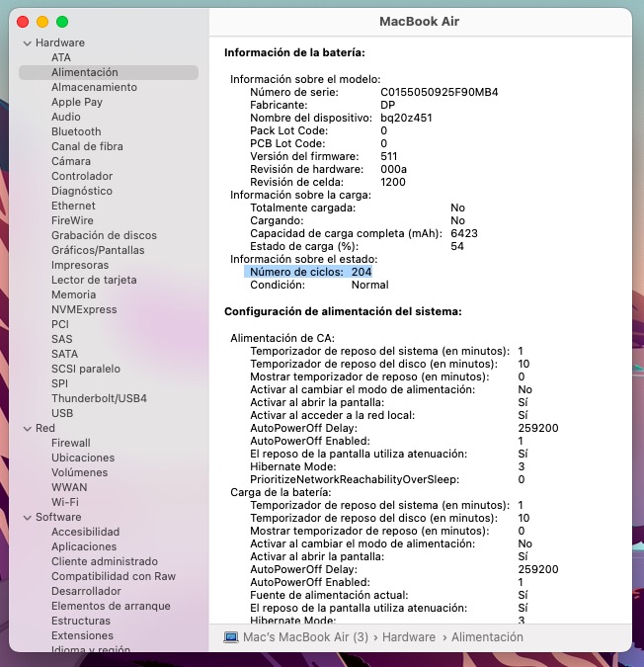Select Bluetooth in the sidebar
644x667 pixels.
76,131
